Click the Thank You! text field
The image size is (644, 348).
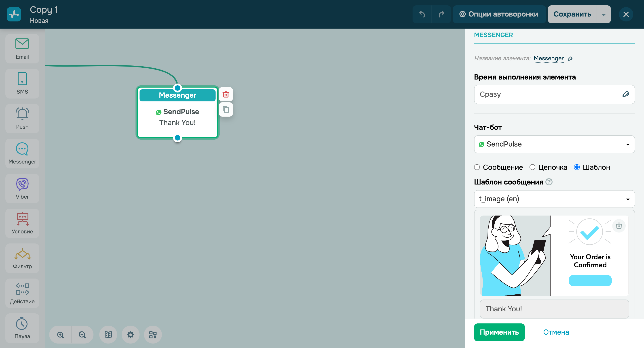point(554,309)
